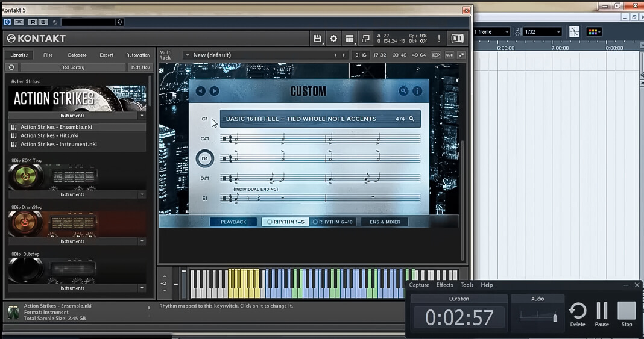Screen dimensions: 644x339
Task: Expand 8Dio Dubstep Instruments dropdown
Action: [142, 288]
